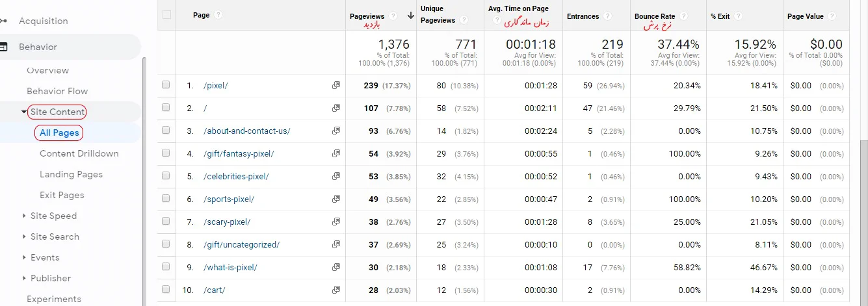Collapse the Site Content section
The width and height of the screenshot is (868, 306).
24,112
